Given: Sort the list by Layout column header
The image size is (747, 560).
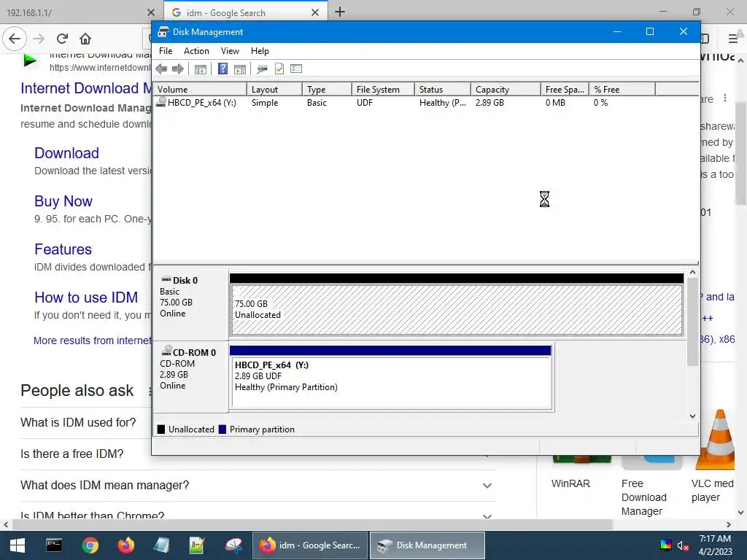Looking at the screenshot, I should [274, 90].
